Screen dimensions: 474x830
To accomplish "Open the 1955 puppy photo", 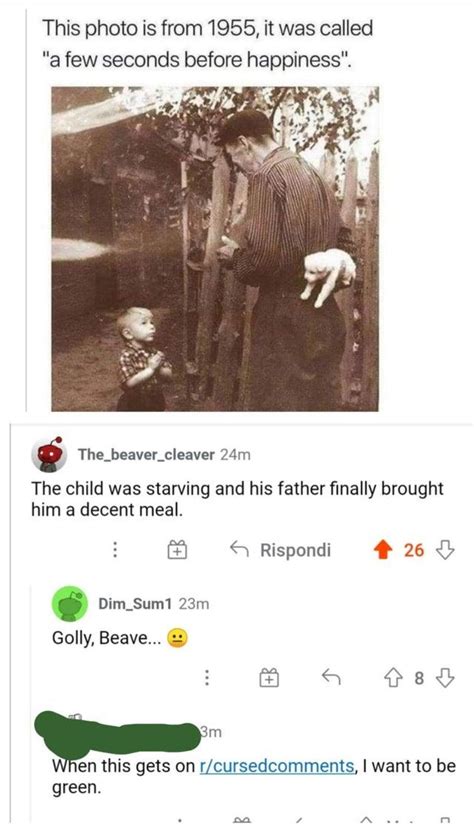I will (x=215, y=249).
